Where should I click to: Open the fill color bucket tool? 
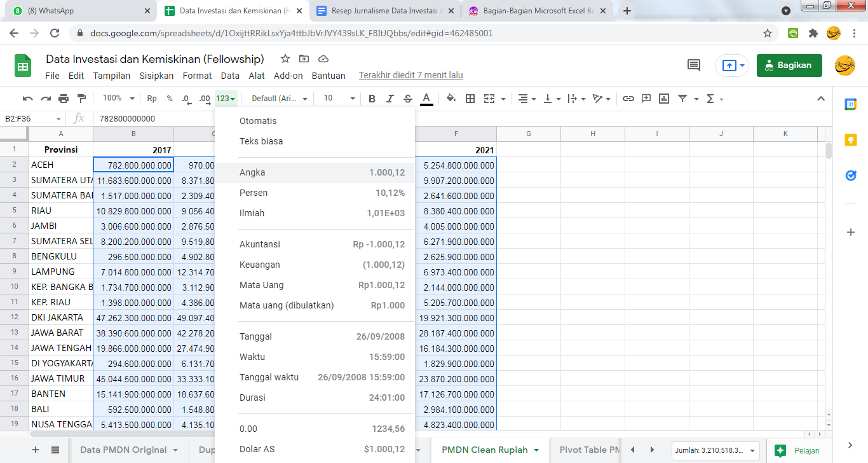click(451, 99)
